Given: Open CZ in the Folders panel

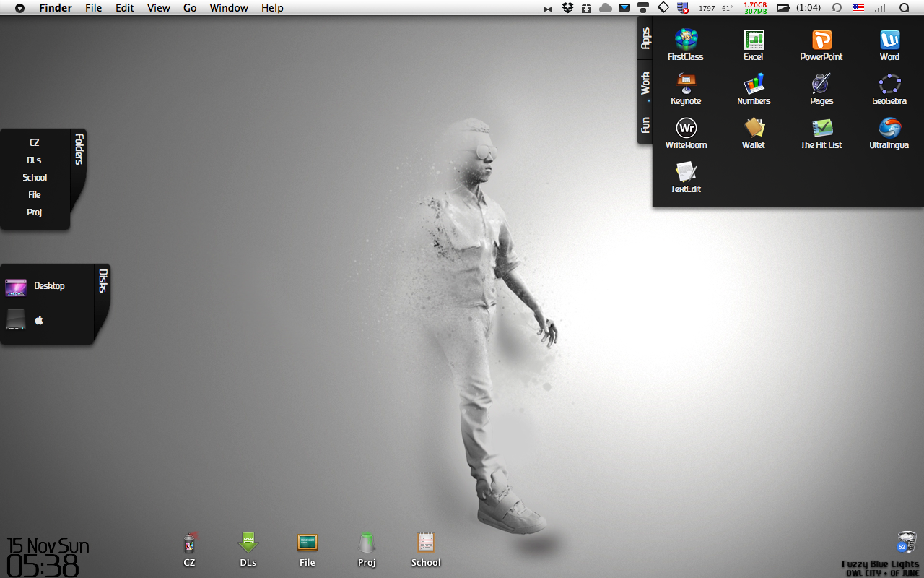Looking at the screenshot, I should pos(35,143).
